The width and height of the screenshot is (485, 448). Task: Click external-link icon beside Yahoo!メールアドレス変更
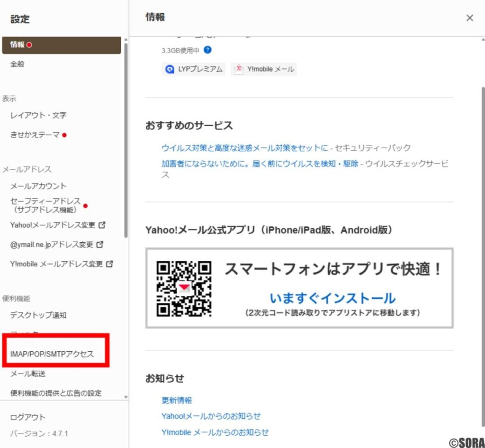pyautogui.click(x=102, y=225)
